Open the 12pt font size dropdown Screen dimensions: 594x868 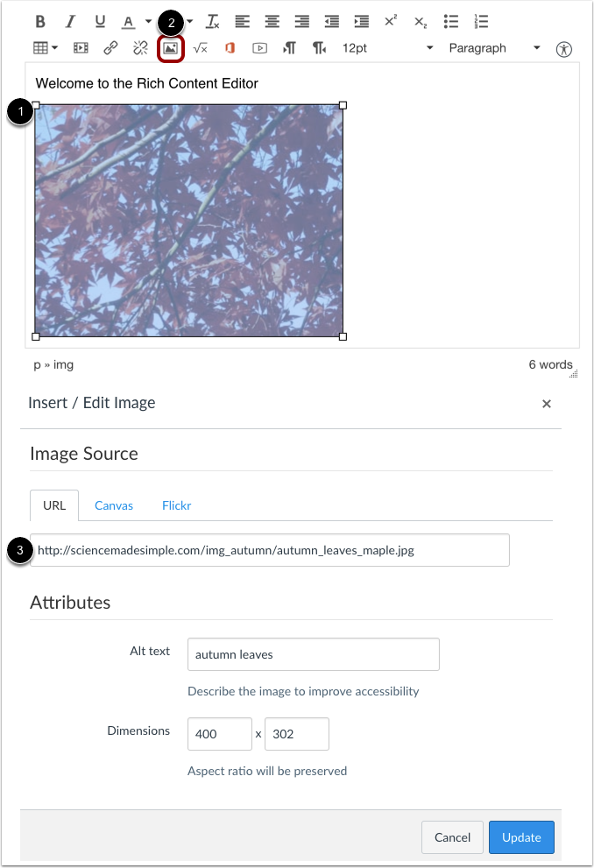[x=387, y=48]
